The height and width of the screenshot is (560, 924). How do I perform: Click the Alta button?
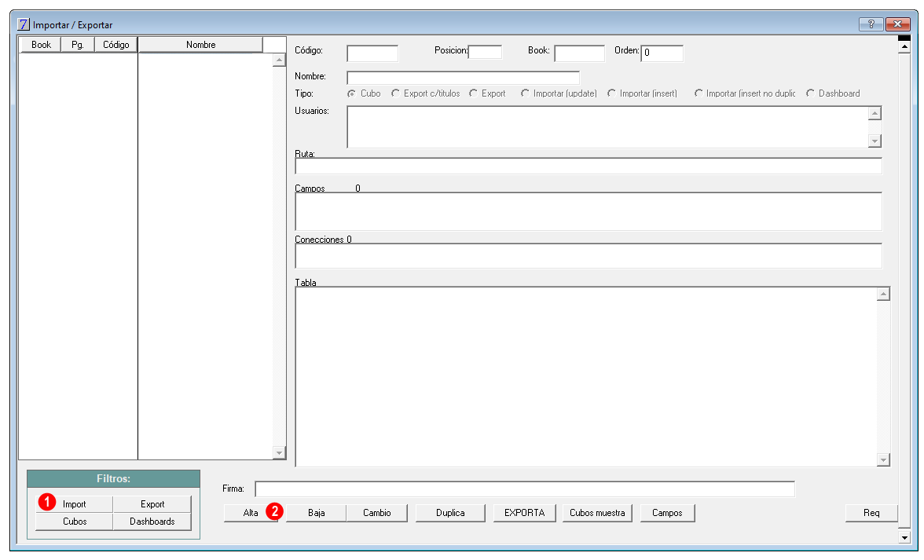pyautogui.click(x=251, y=513)
